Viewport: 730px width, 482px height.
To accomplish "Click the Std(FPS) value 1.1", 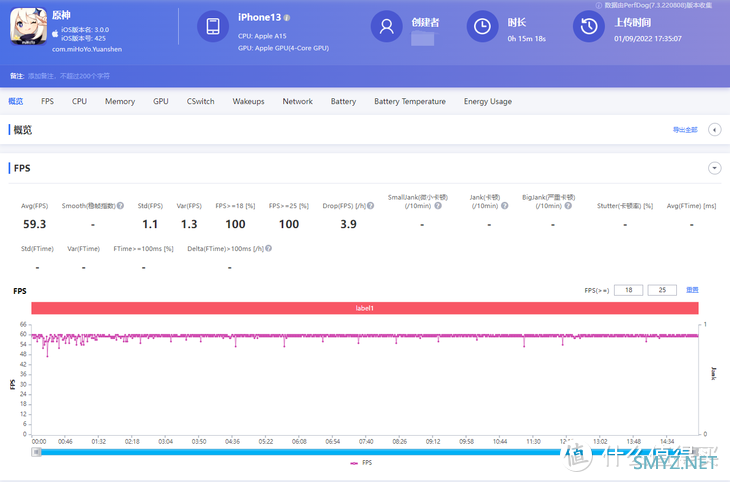I will pos(150,224).
